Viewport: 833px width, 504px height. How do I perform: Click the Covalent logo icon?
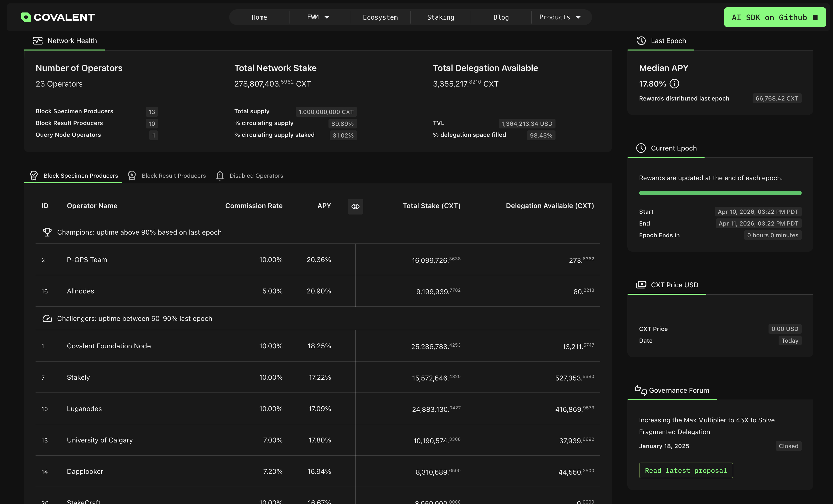[x=26, y=17]
